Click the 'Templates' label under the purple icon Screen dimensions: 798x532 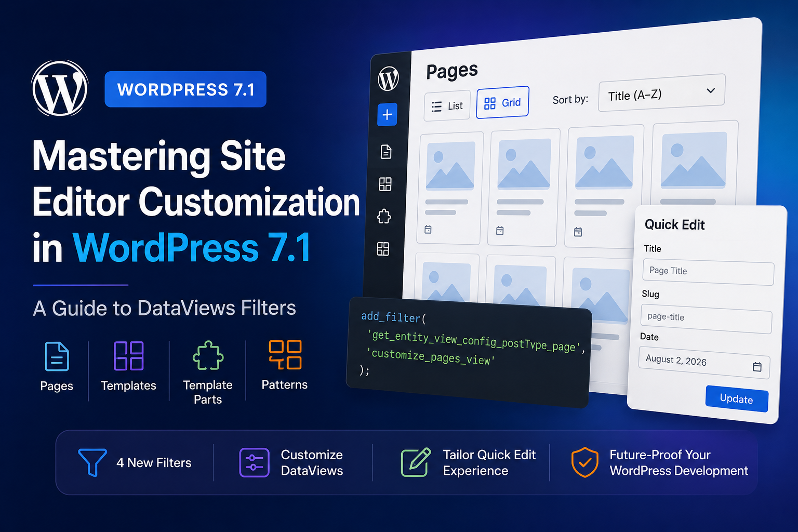tap(128, 385)
